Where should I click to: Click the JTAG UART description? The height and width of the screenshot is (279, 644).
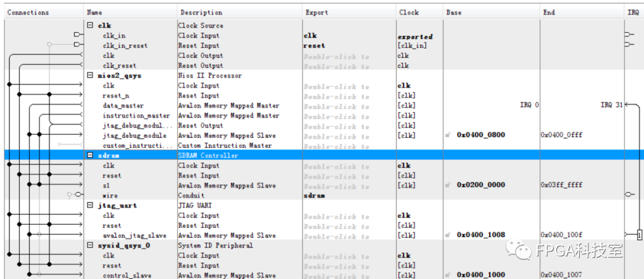point(194,206)
